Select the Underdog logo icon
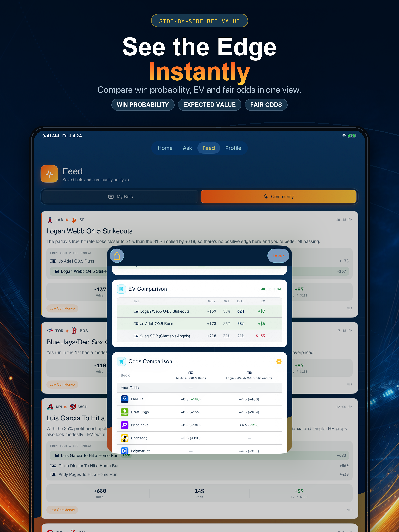 pyautogui.click(x=124, y=438)
